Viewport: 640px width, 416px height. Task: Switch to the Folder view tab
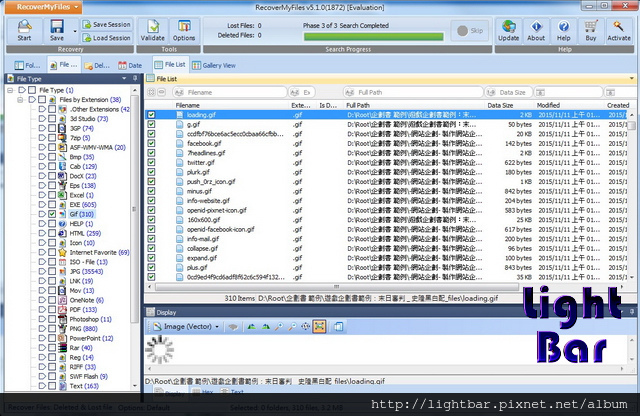click(27, 65)
